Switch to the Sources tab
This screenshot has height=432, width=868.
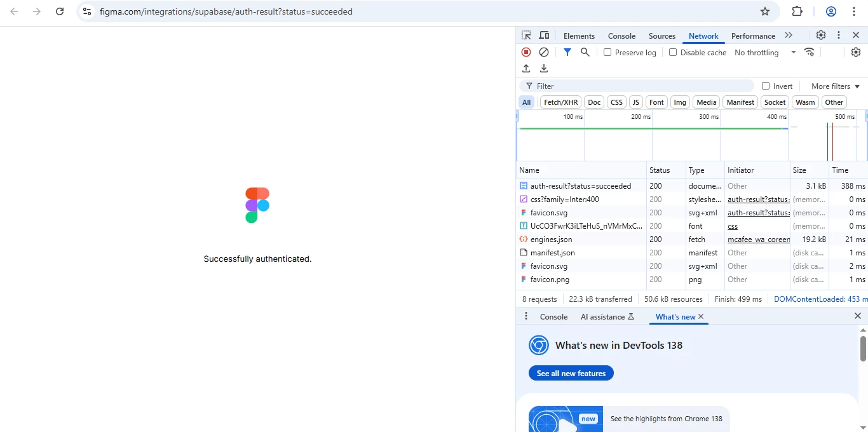662,36
